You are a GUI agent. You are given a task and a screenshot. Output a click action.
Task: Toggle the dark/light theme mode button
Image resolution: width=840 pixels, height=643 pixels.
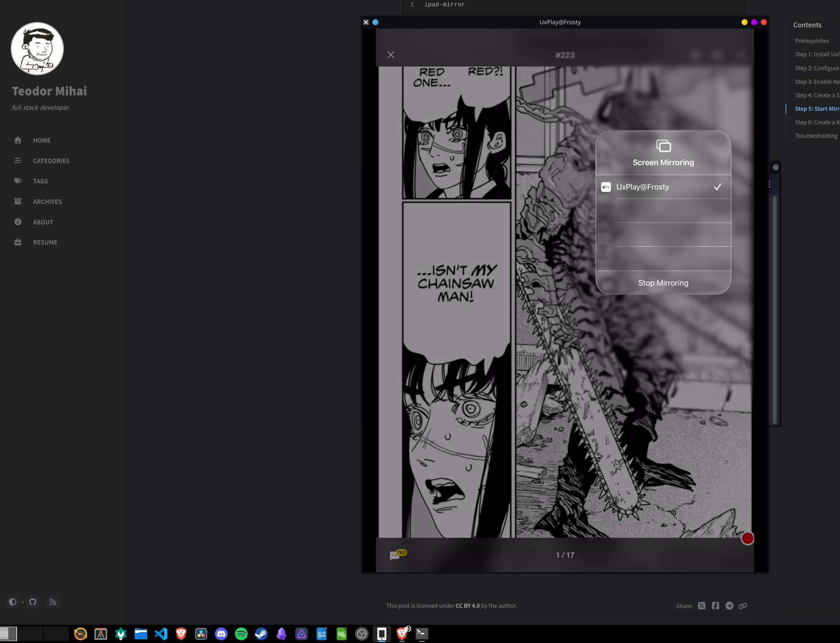[x=13, y=602]
